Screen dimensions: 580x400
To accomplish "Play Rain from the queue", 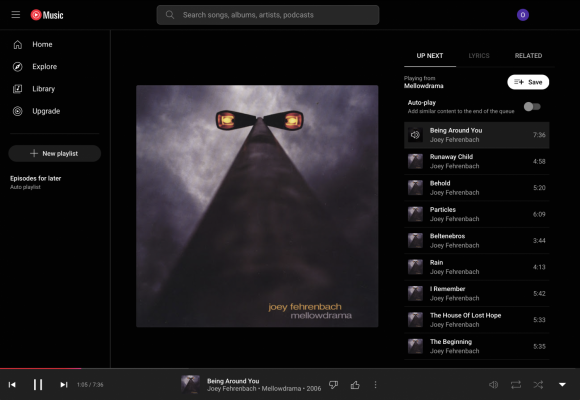I will click(476, 267).
